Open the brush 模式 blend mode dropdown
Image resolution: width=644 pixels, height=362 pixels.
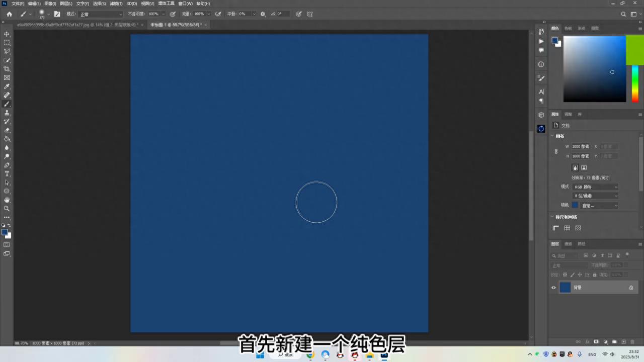[101, 14]
